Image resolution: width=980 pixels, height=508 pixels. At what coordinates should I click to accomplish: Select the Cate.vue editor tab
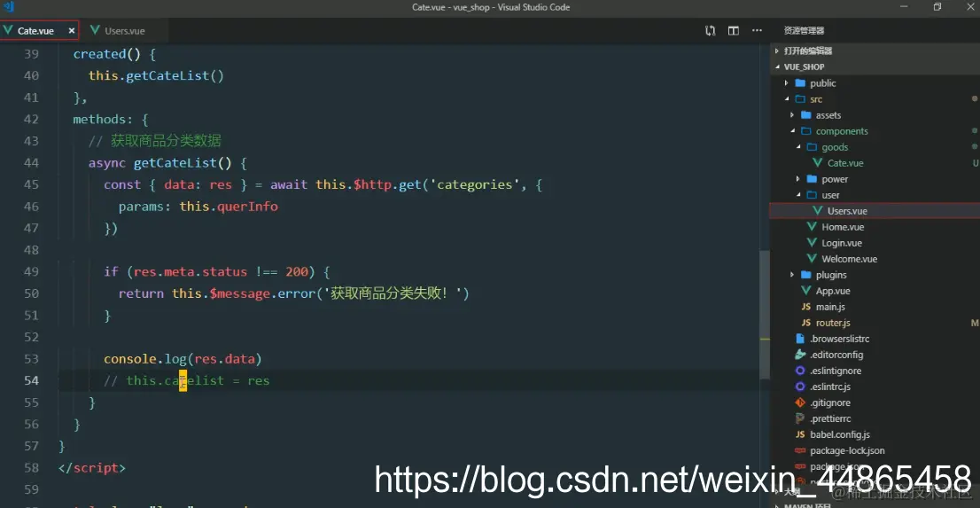click(39, 31)
